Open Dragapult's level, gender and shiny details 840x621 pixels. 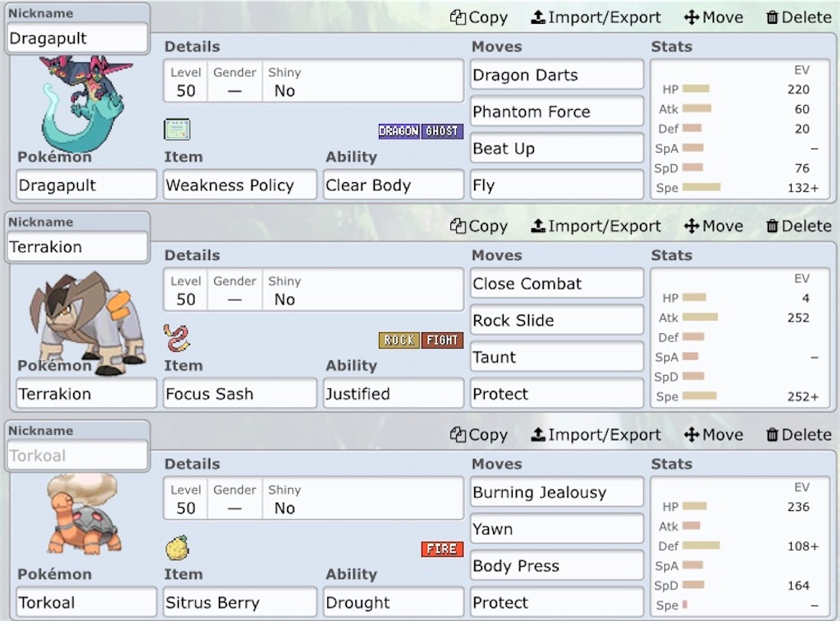[313, 81]
